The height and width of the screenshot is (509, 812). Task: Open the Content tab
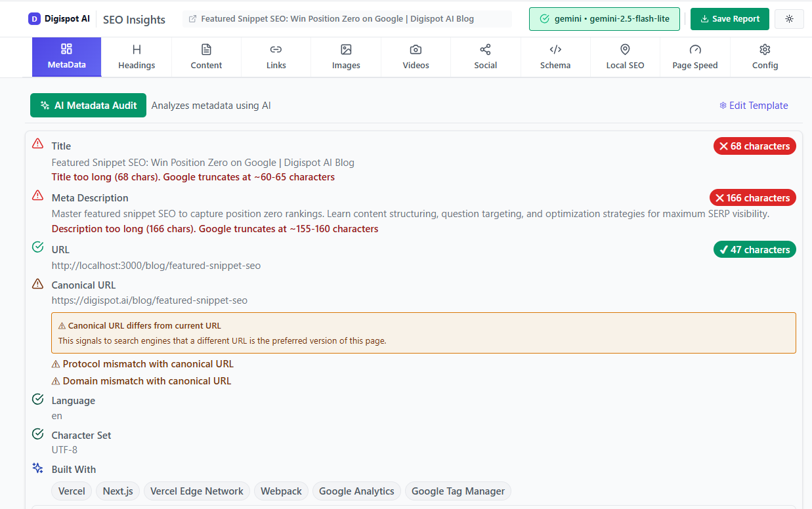(x=206, y=56)
